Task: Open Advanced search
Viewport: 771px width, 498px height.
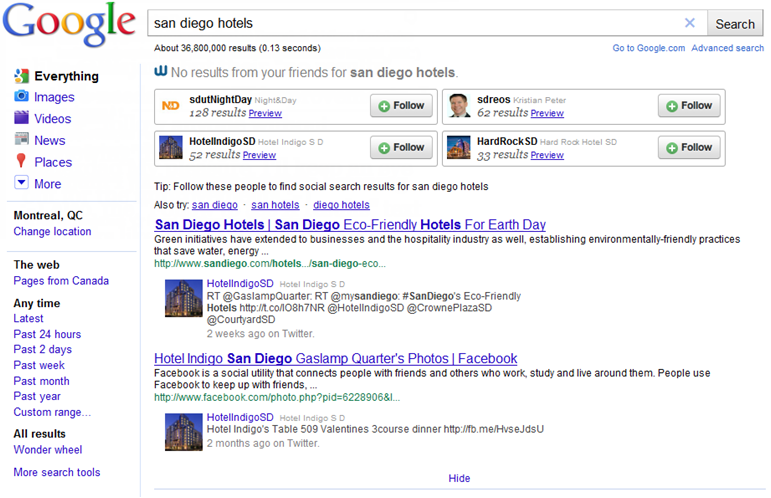Action: click(727, 48)
